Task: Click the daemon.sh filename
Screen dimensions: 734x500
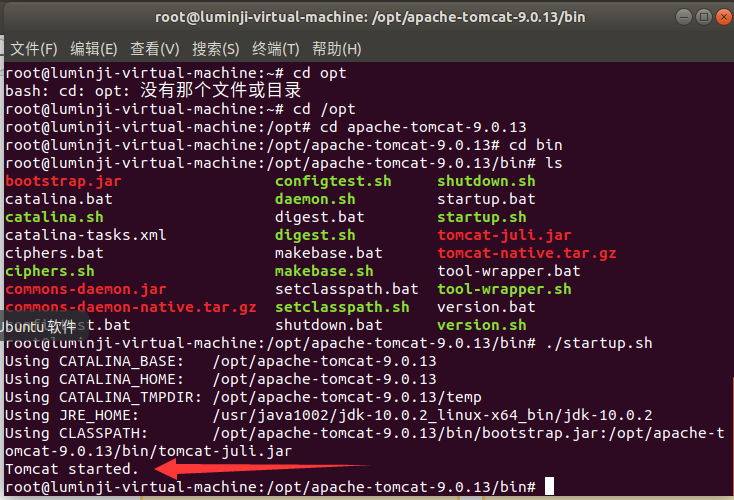Action: pyautogui.click(x=315, y=199)
